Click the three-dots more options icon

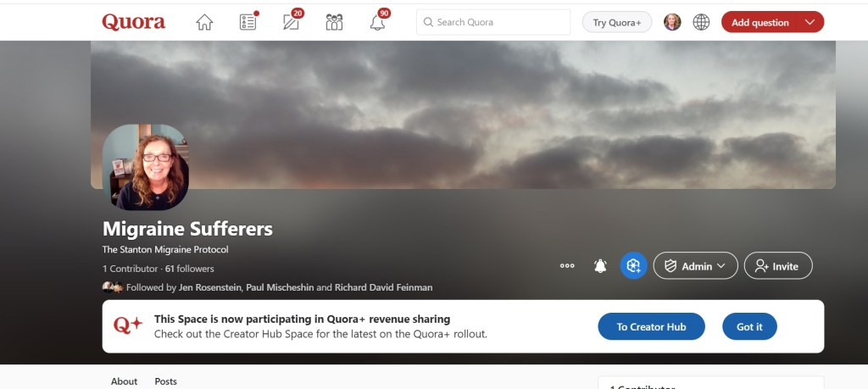(567, 266)
